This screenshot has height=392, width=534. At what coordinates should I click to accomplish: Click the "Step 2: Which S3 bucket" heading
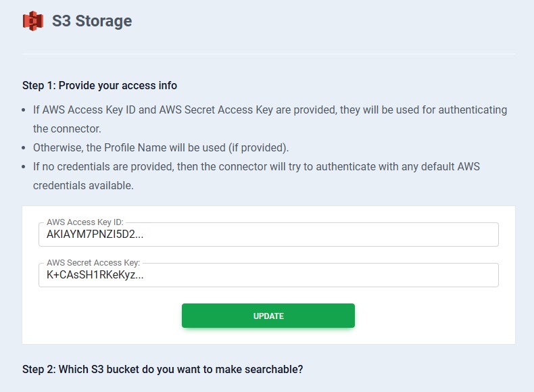tap(162, 370)
